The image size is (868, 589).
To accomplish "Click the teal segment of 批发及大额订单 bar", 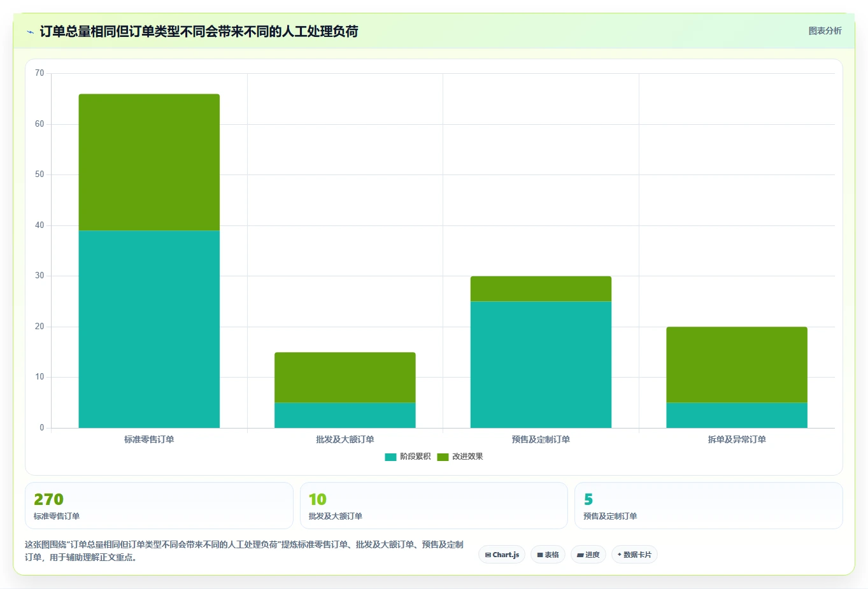I will (x=345, y=415).
